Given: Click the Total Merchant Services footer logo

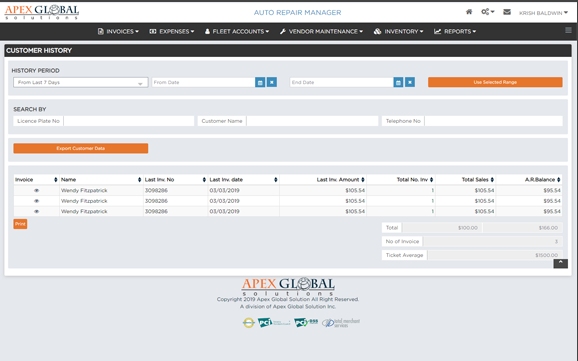Looking at the screenshot, I should click(x=341, y=323).
